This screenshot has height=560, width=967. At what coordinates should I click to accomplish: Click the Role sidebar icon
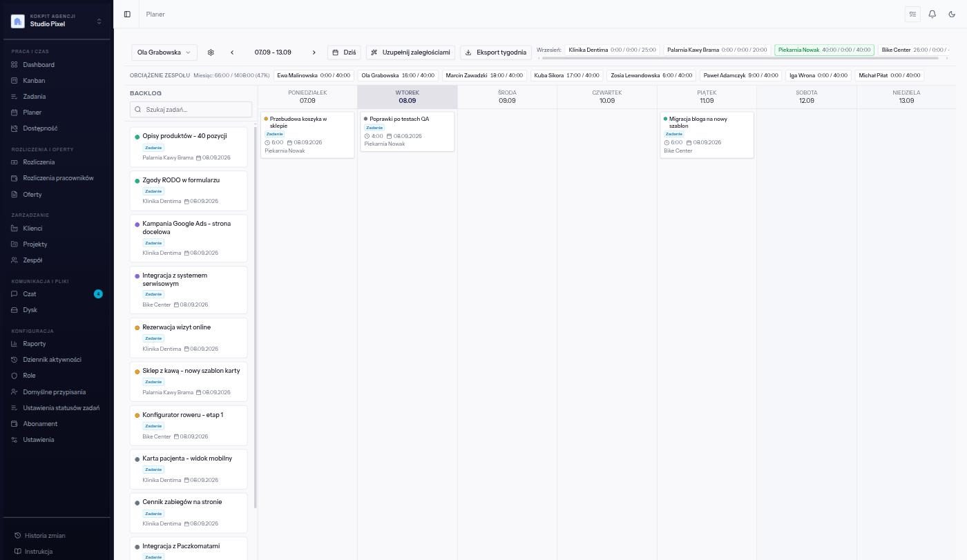coord(15,376)
